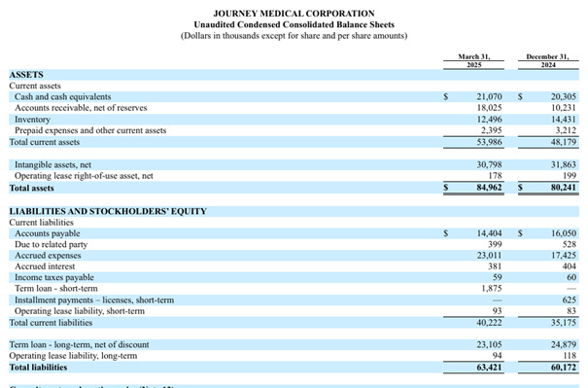Select total current liabilities value 35,175
The width and height of the screenshot is (588, 388).
coord(564,323)
